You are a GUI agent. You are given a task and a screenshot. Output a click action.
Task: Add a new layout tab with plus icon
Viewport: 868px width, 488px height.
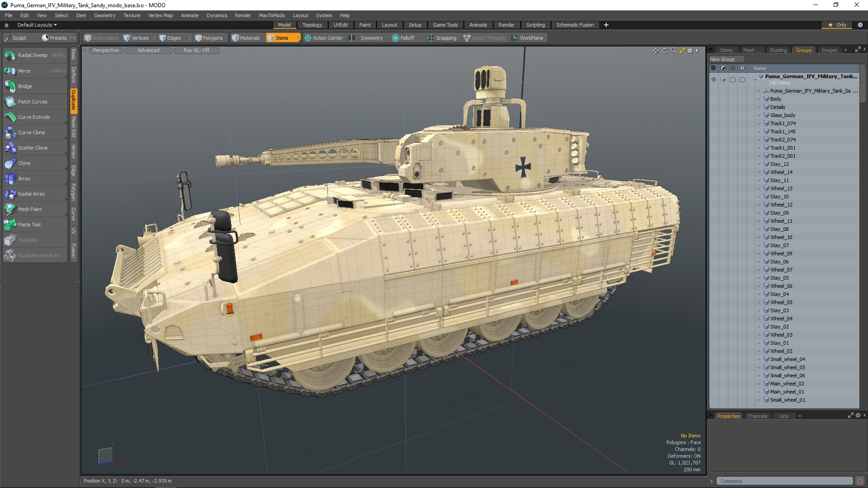(606, 25)
